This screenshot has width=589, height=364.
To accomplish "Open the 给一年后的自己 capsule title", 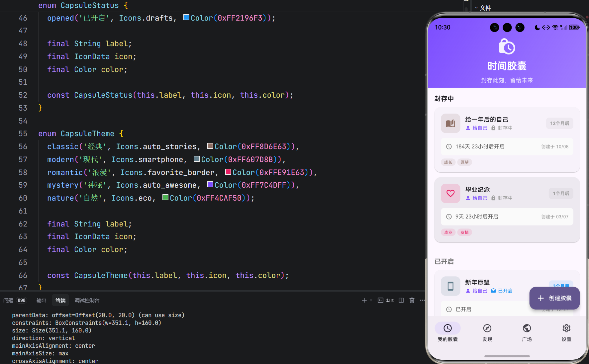I will [x=487, y=119].
